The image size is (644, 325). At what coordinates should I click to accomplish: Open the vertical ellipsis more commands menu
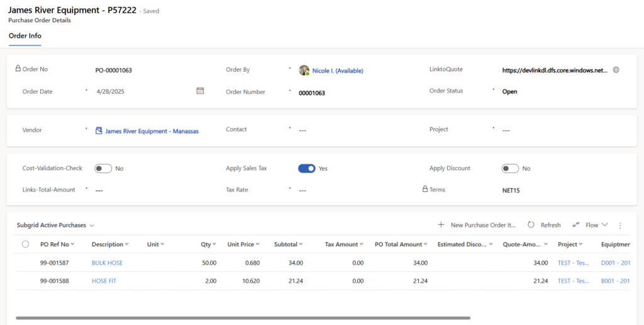(x=620, y=225)
